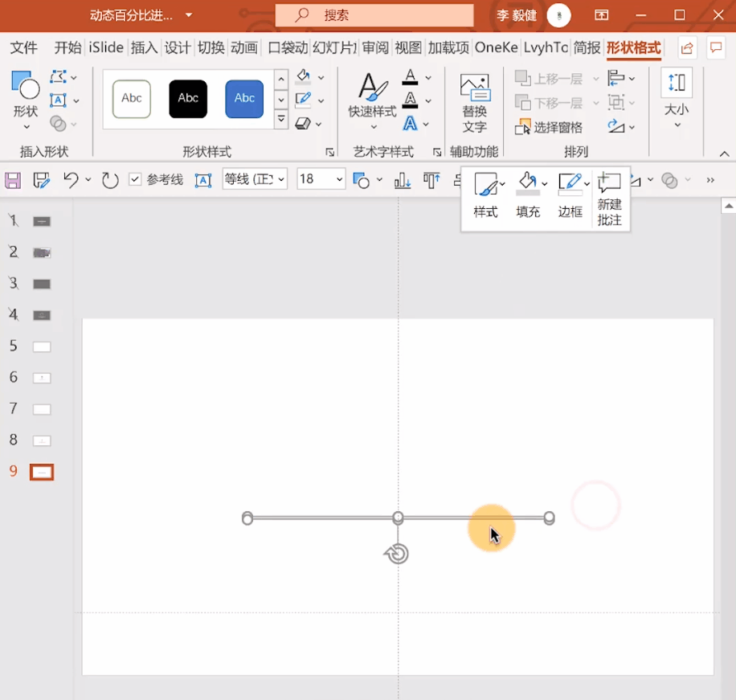Open the Size (大小) options

(x=677, y=99)
